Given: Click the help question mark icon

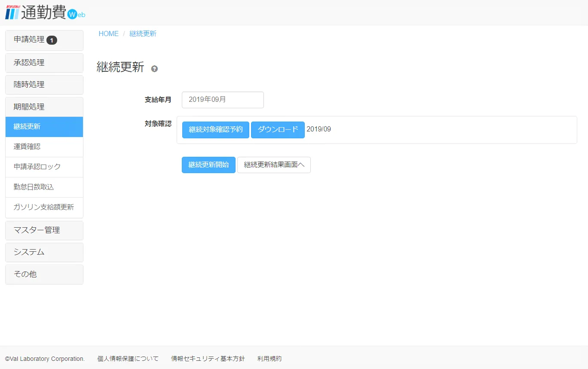Looking at the screenshot, I should (154, 69).
